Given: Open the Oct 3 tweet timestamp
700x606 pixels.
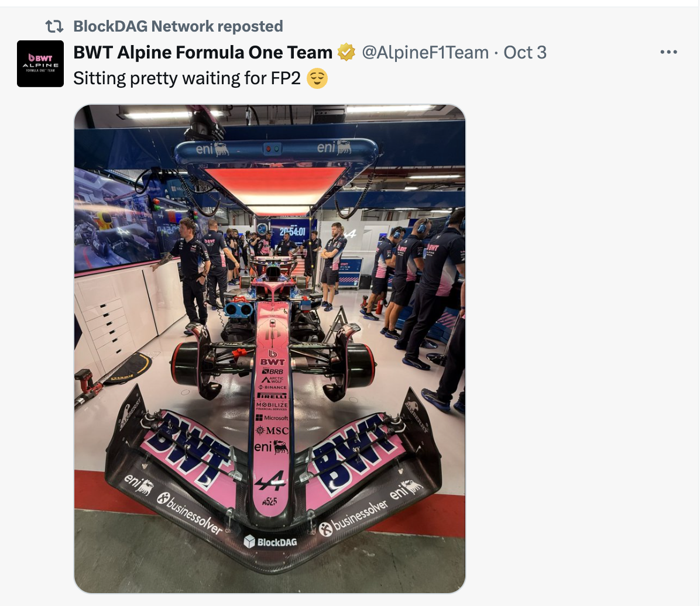Looking at the screenshot, I should point(525,53).
